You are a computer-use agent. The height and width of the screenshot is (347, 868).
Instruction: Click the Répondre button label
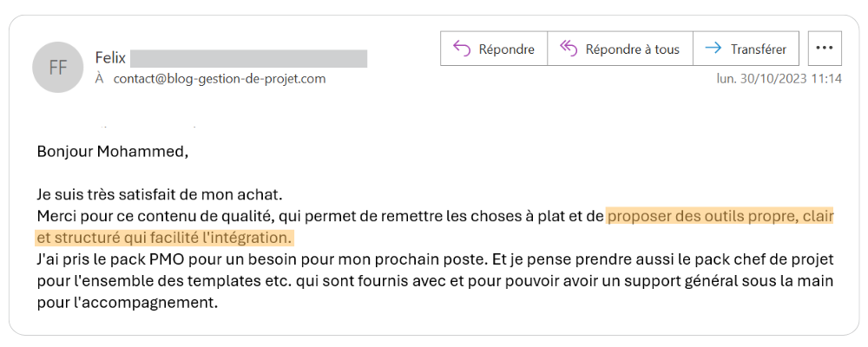coord(507,49)
